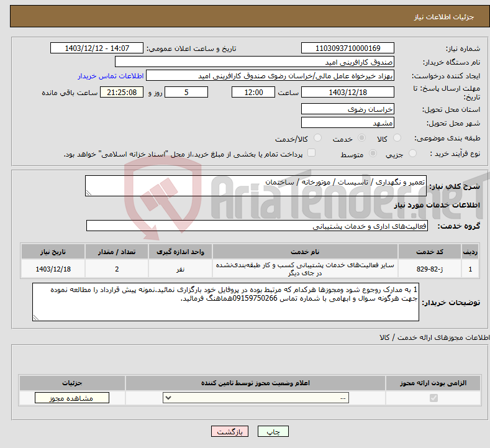Click the need number field 1103093710000169

click(348, 48)
